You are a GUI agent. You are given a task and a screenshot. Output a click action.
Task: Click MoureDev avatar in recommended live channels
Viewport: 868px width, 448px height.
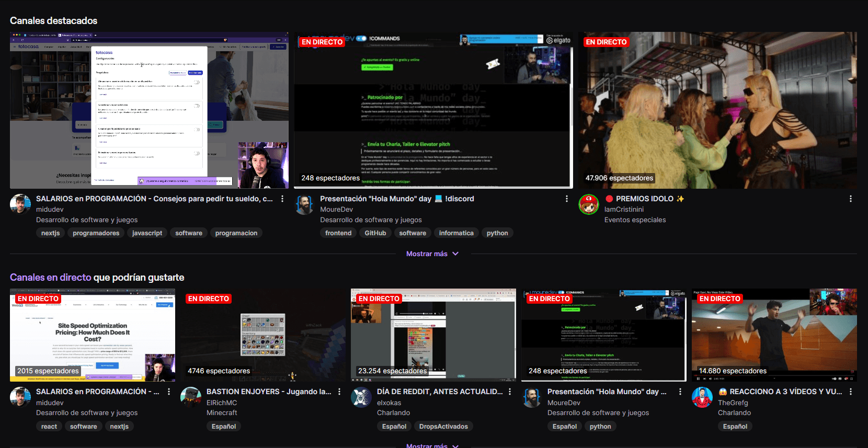532,397
